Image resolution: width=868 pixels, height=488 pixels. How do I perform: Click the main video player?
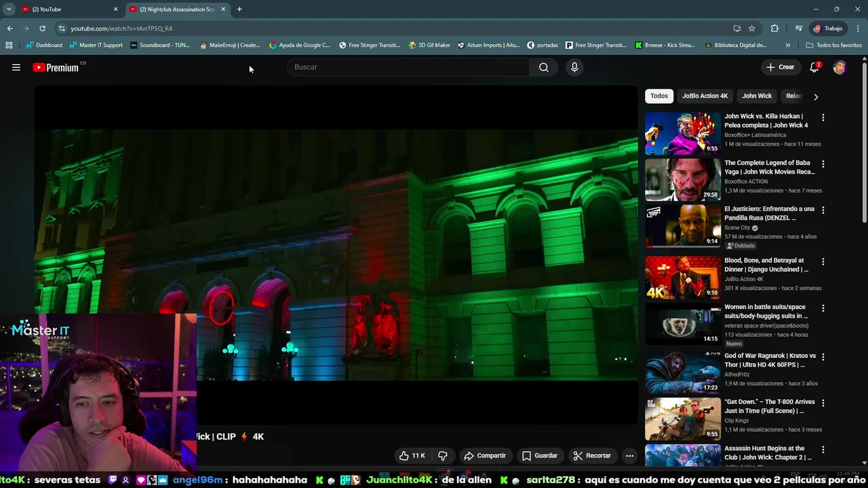(x=336, y=255)
